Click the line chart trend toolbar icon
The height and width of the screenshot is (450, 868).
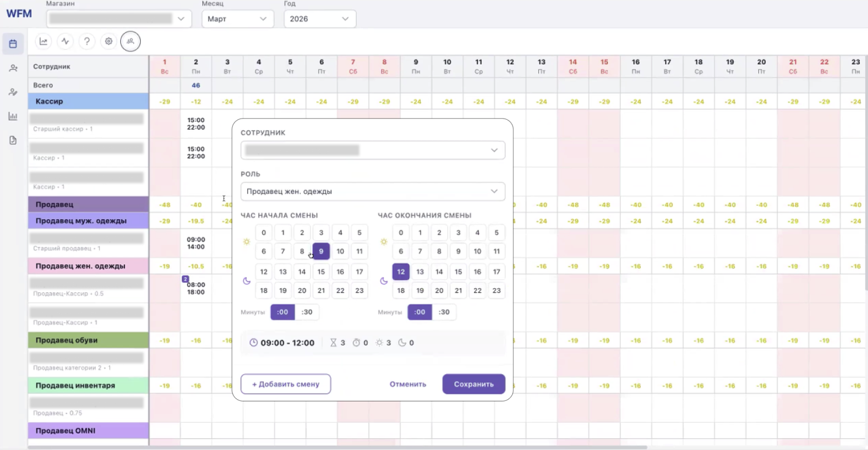click(x=43, y=41)
